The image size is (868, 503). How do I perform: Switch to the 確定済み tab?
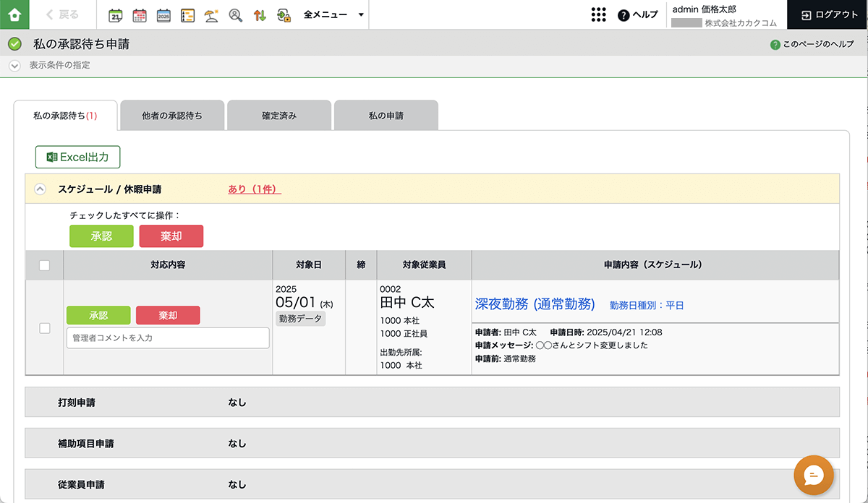click(x=279, y=116)
